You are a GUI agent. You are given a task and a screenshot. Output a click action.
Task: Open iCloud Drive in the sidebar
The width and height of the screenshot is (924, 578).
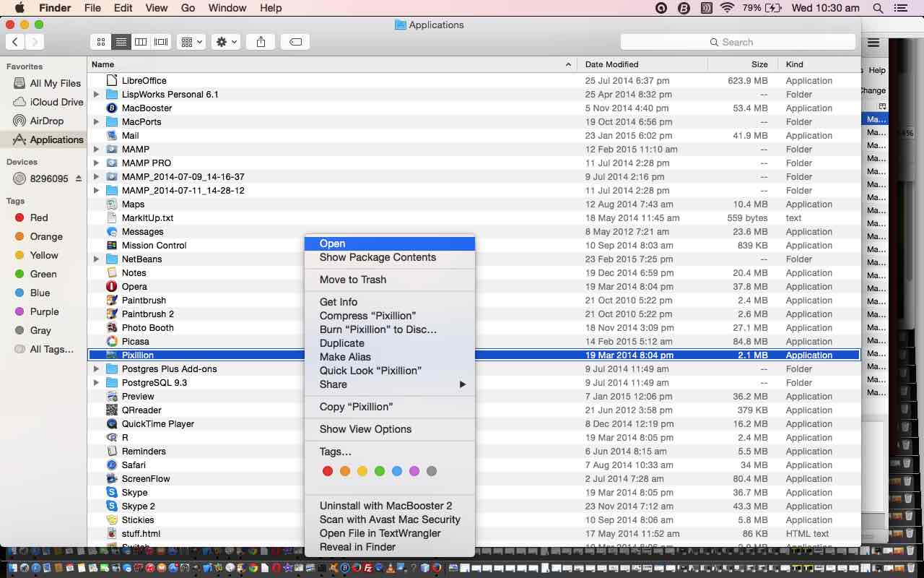coord(43,102)
